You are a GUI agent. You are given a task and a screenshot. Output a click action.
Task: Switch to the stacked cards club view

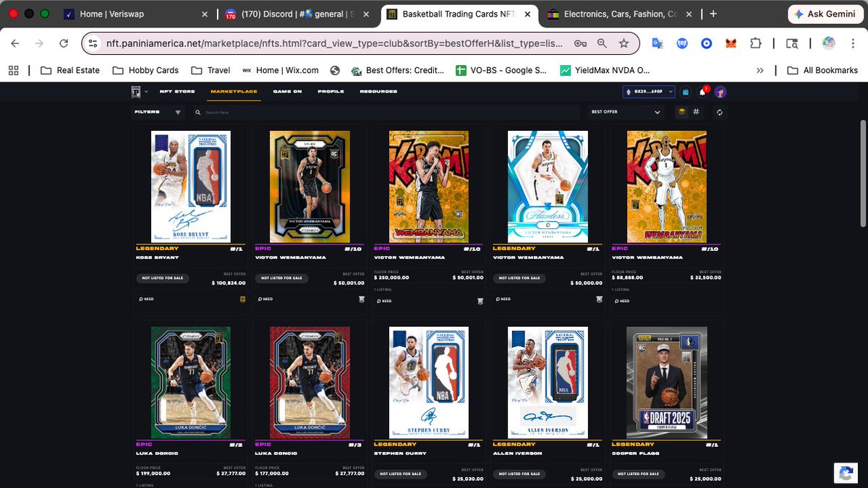pyautogui.click(x=681, y=112)
